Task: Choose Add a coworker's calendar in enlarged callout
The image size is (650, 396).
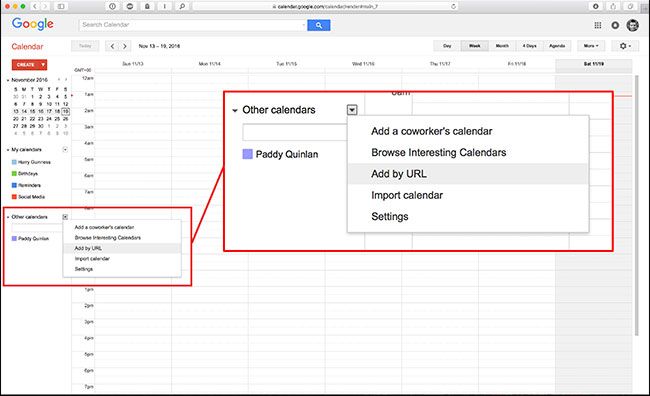Action: point(468,131)
